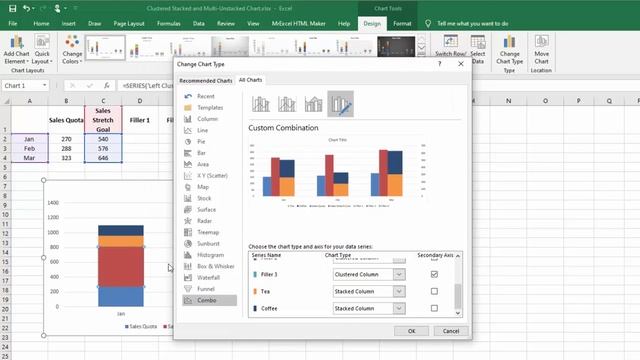Select Clustered Column - Line on Secondary Axis icon
The image size is (640, 360).
[x=287, y=104]
